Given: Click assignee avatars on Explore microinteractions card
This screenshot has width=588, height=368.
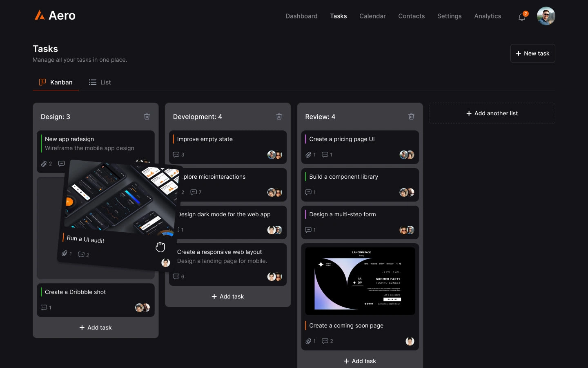Looking at the screenshot, I should [275, 192].
